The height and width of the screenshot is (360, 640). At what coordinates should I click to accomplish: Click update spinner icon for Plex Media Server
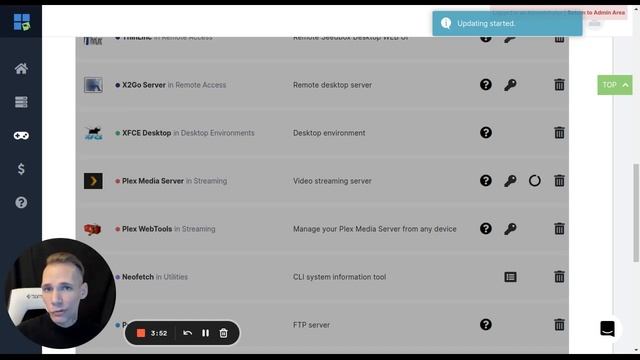[535, 180]
